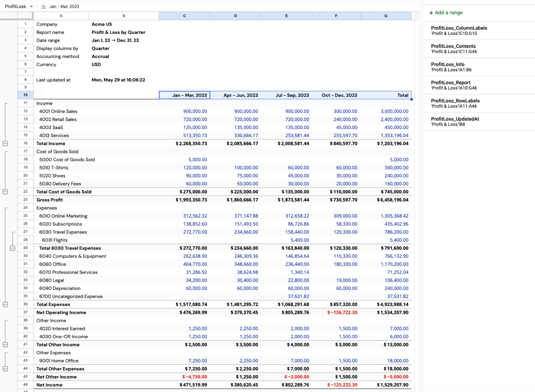Open the ProfitLoss name box dropdown
This screenshot has width=535, height=392.
coord(31,7)
